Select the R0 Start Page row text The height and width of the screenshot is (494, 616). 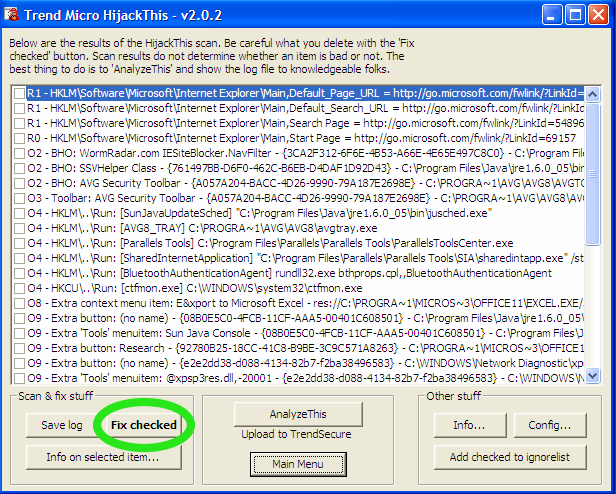click(x=301, y=138)
